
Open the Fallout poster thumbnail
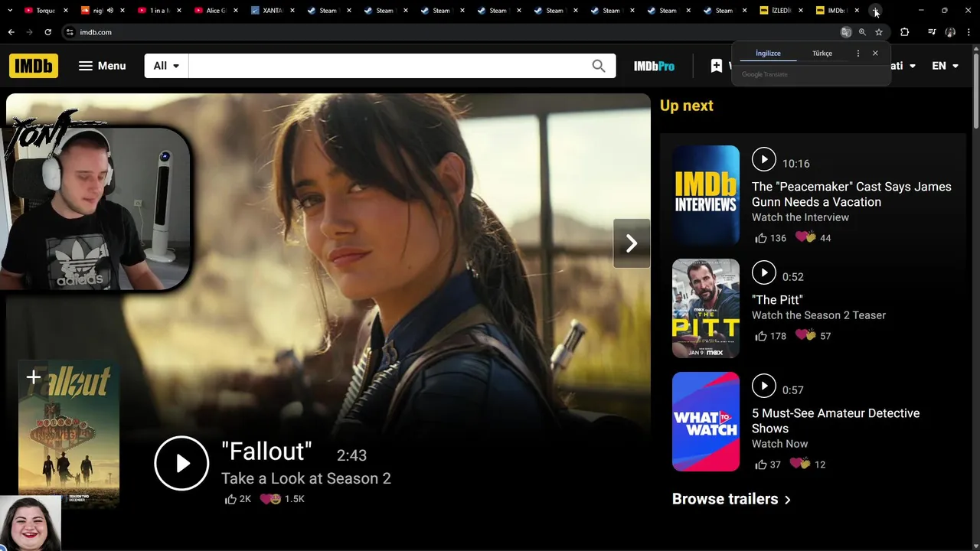(69, 433)
